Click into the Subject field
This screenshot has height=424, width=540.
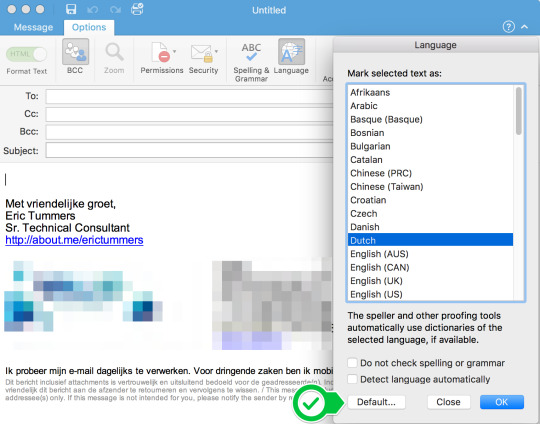[189, 151]
